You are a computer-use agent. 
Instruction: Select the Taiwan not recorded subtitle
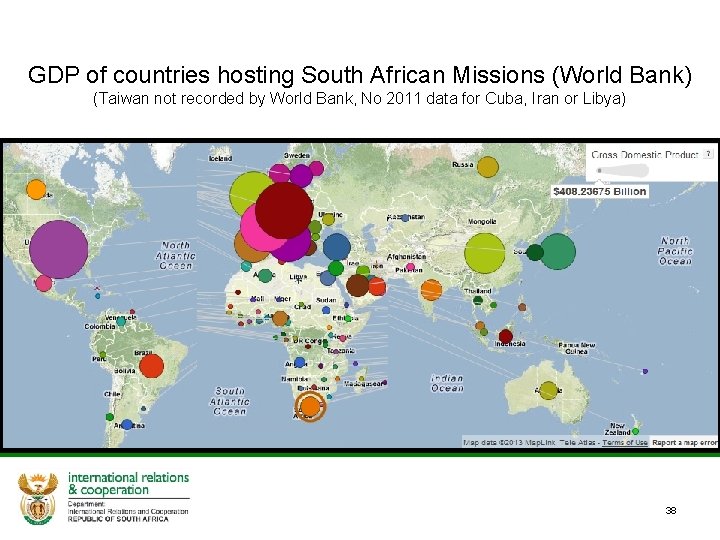(x=360, y=99)
